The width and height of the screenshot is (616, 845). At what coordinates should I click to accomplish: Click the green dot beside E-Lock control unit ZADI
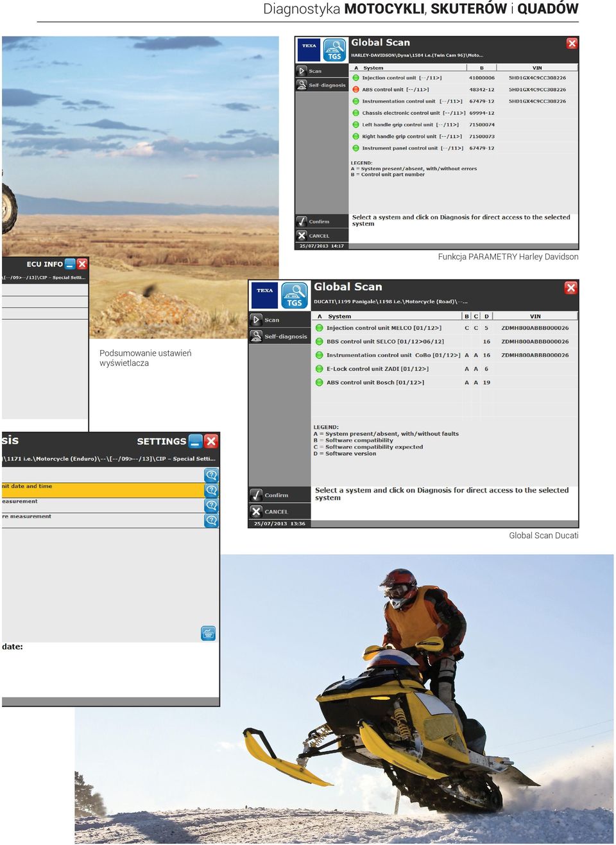319,369
